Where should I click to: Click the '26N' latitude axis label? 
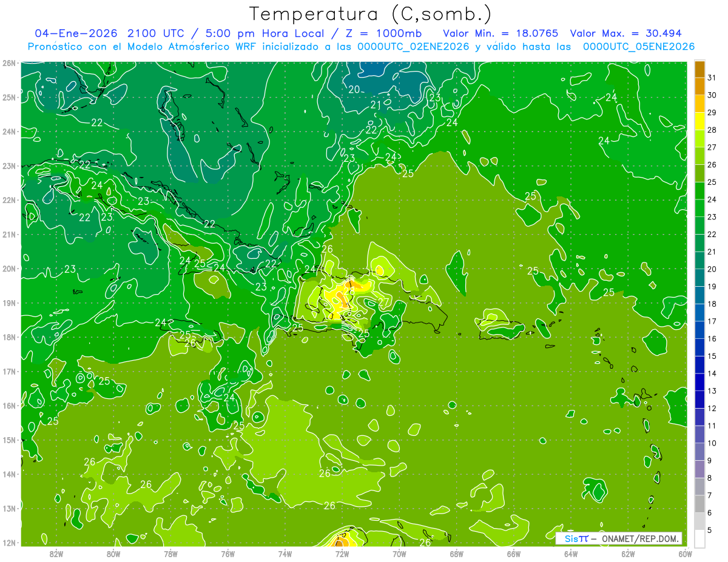click(x=8, y=63)
